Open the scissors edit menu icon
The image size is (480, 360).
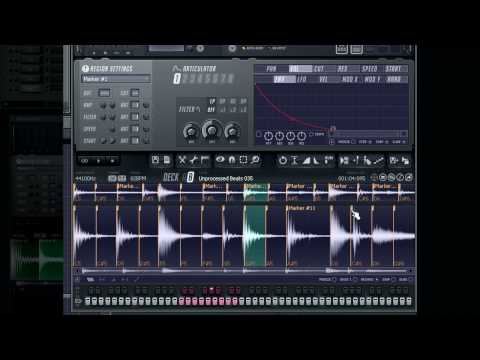click(182, 160)
